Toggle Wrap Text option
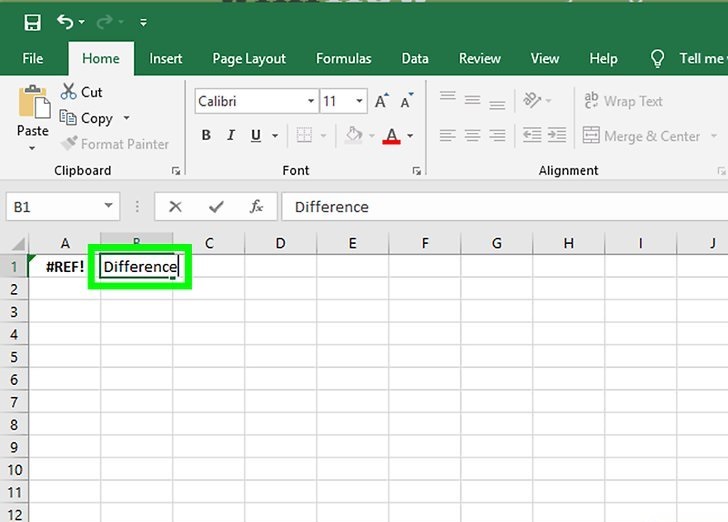Screen dimensions: 728x522 (623, 101)
